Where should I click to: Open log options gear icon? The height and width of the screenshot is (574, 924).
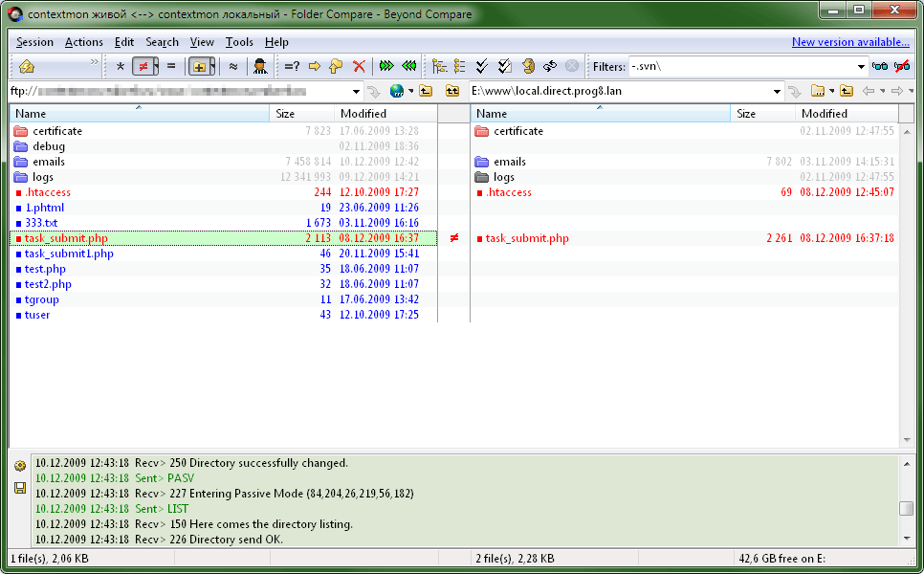pos(20,466)
